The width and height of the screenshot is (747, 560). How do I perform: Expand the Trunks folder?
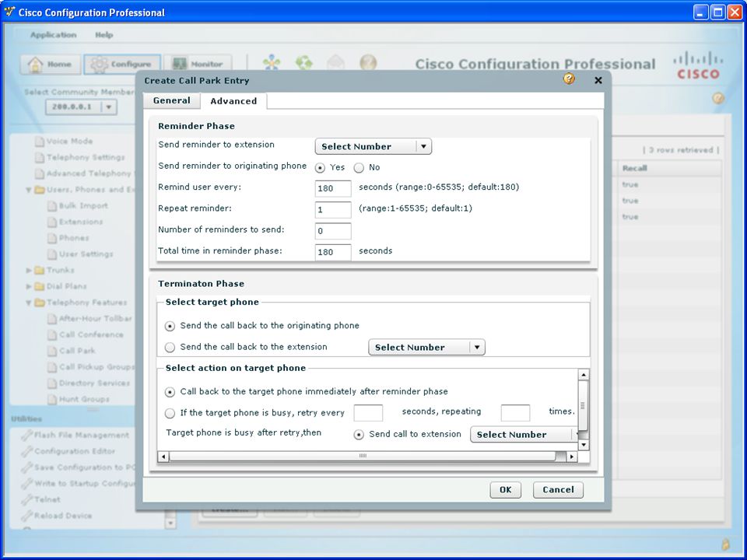(29, 271)
